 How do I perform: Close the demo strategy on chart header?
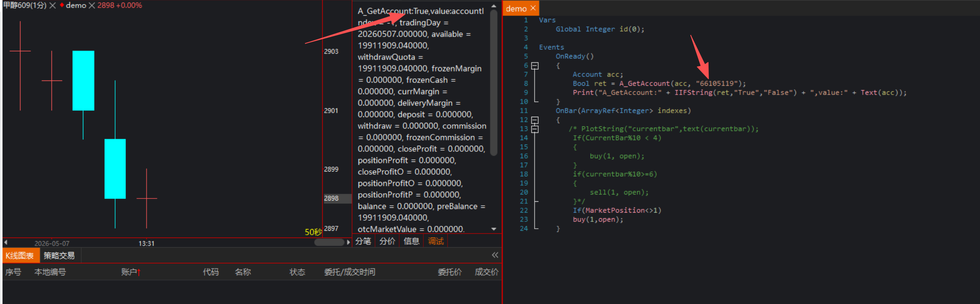coord(92,6)
